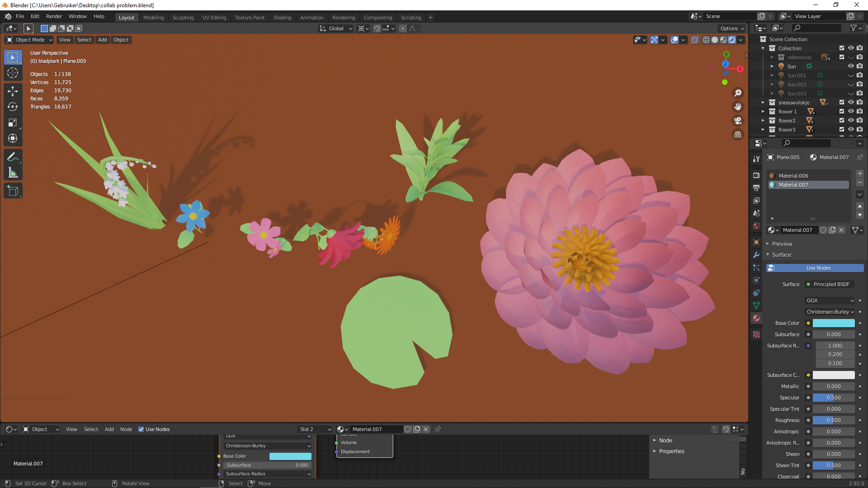Click the 3D Cursor tool
The image size is (868, 488).
click(x=13, y=73)
